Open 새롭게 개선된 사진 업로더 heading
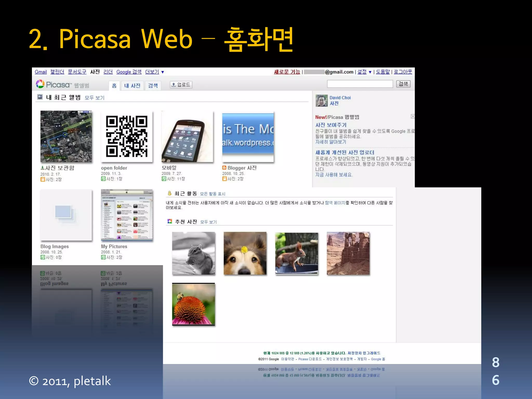The width and height of the screenshot is (532, 399). coord(345,152)
